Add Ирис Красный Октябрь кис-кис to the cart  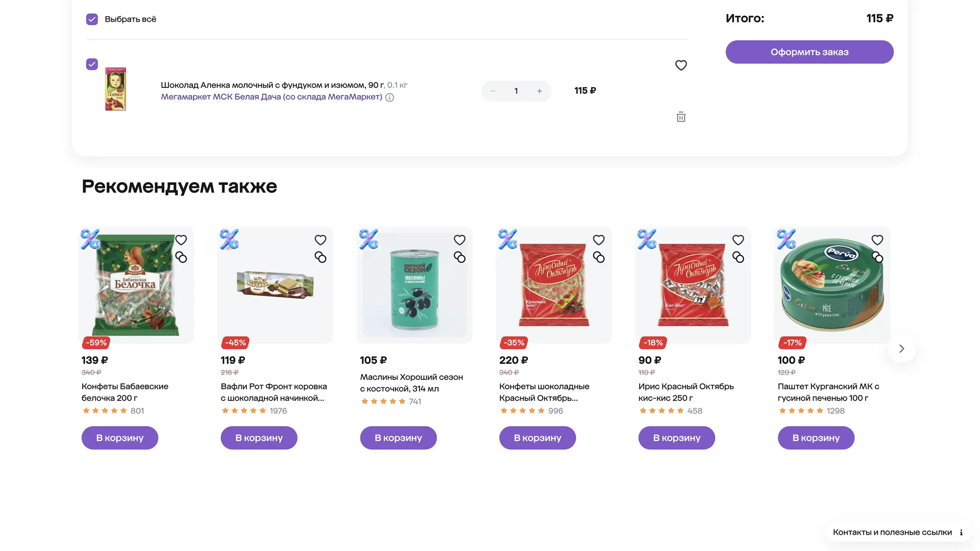[676, 438]
